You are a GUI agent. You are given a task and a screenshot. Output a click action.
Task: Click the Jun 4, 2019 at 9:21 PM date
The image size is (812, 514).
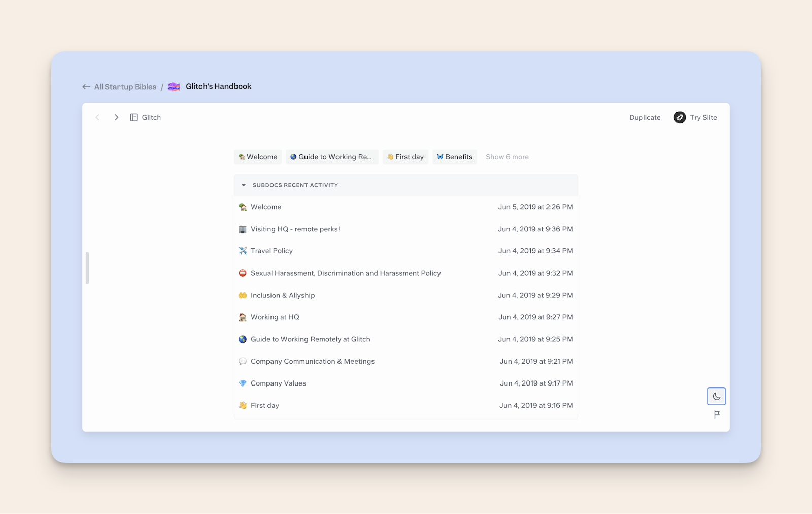click(536, 361)
